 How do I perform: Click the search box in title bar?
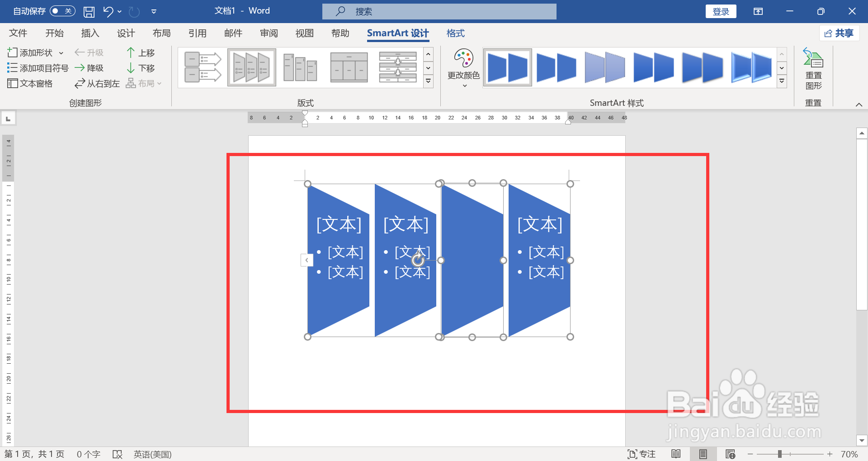click(439, 11)
